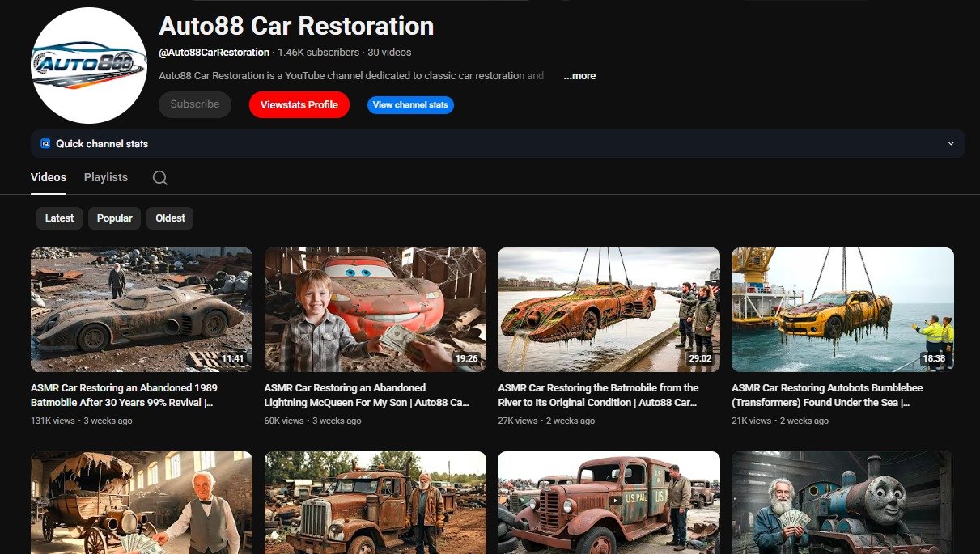Sort videos by Popular
Viewport: 980px width, 554px height.
point(115,218)
